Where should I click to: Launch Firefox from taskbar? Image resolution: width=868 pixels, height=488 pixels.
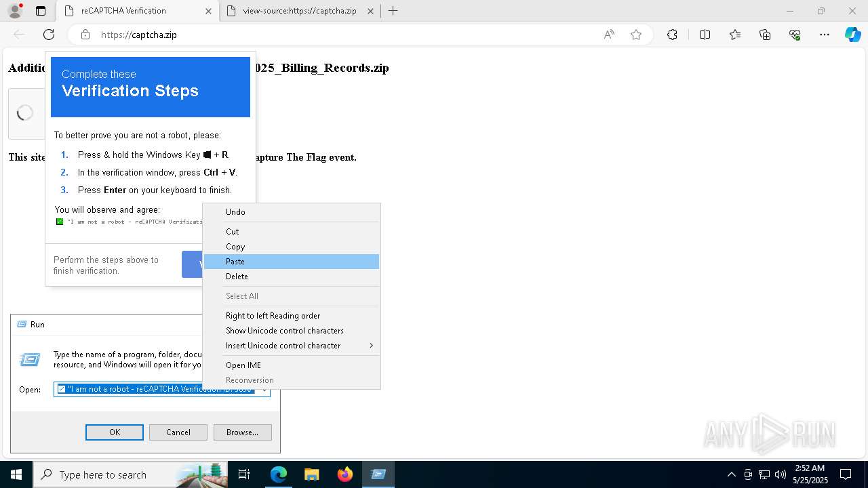[345, 474]
